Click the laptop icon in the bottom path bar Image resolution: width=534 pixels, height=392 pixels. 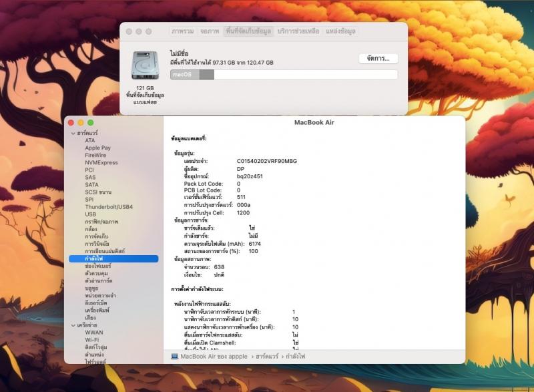click(175, 357)
